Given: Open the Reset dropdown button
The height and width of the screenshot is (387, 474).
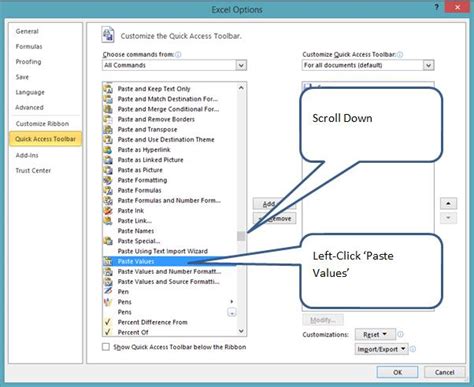Looking at the screenshot, I should [x=375, y=334].
